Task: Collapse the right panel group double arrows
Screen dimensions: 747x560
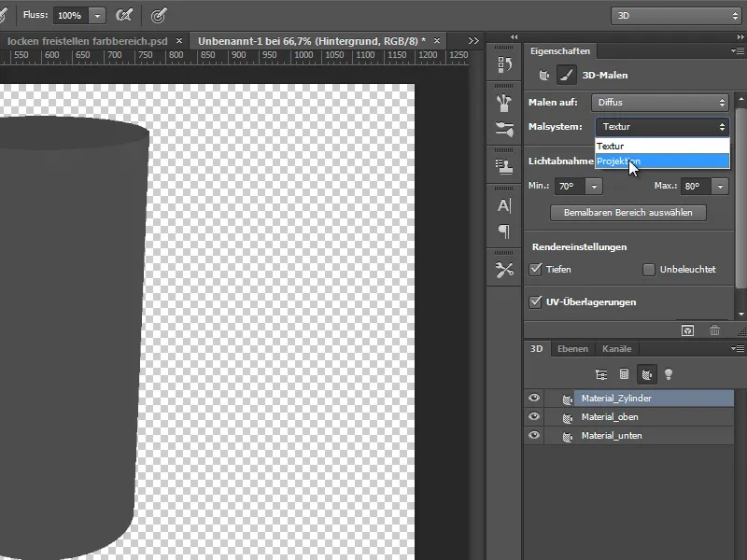Action: click(740, 36)
